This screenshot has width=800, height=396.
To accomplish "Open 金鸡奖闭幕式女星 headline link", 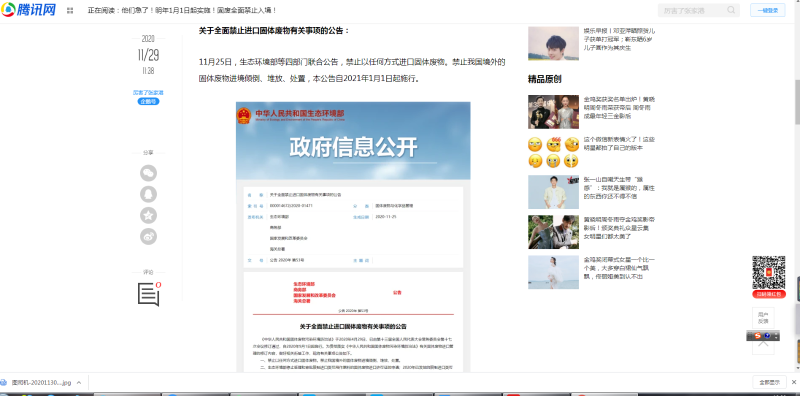I will click(x=619, y=268).
